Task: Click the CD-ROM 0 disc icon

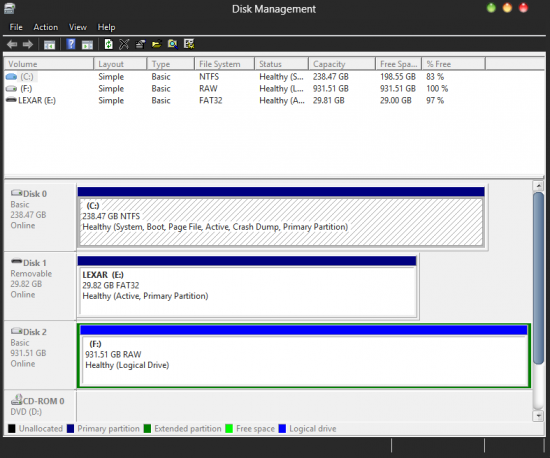Action: pos(16,399)
